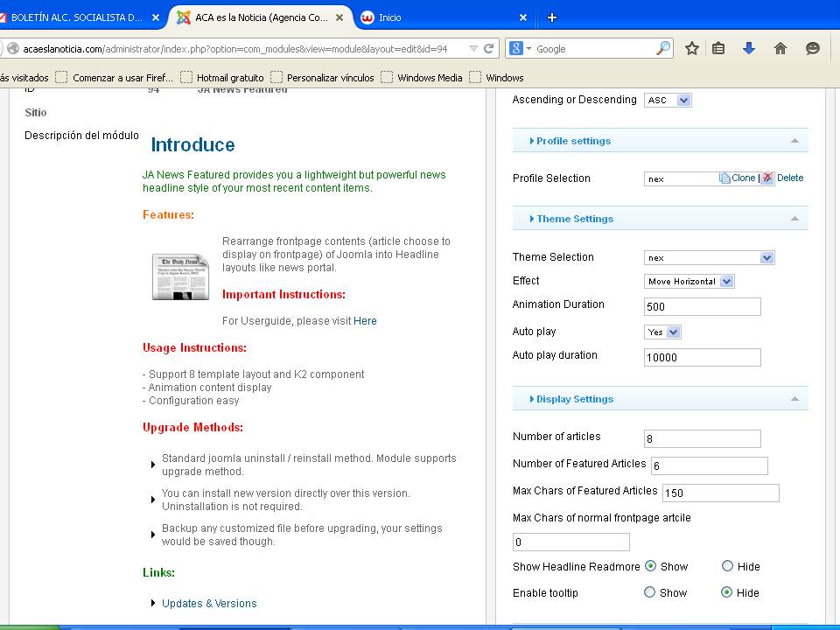840x630 pixels.
Task: Click the site identity globe icon
Action: coord(13,49)
